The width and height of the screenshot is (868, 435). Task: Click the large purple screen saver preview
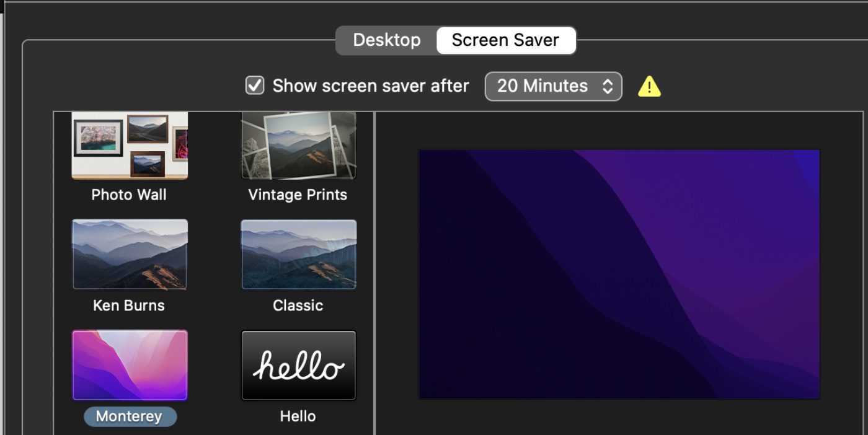pyautogui.click(x=619, y=274)
